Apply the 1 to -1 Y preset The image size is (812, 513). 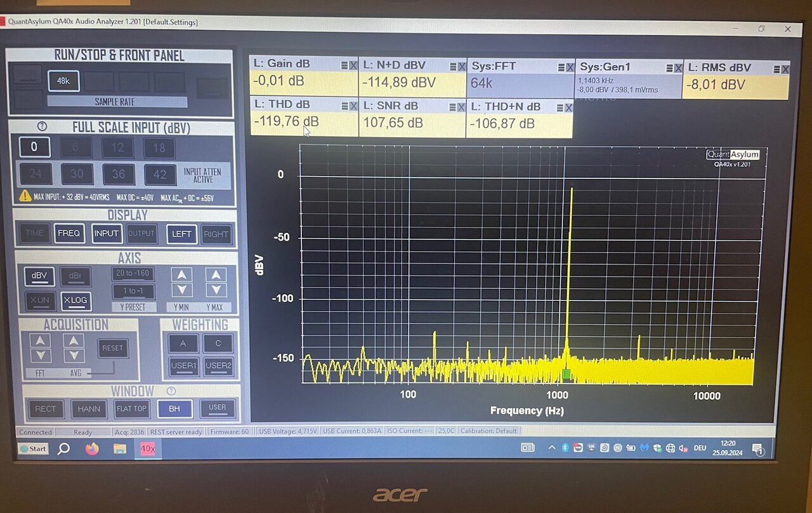133,291
